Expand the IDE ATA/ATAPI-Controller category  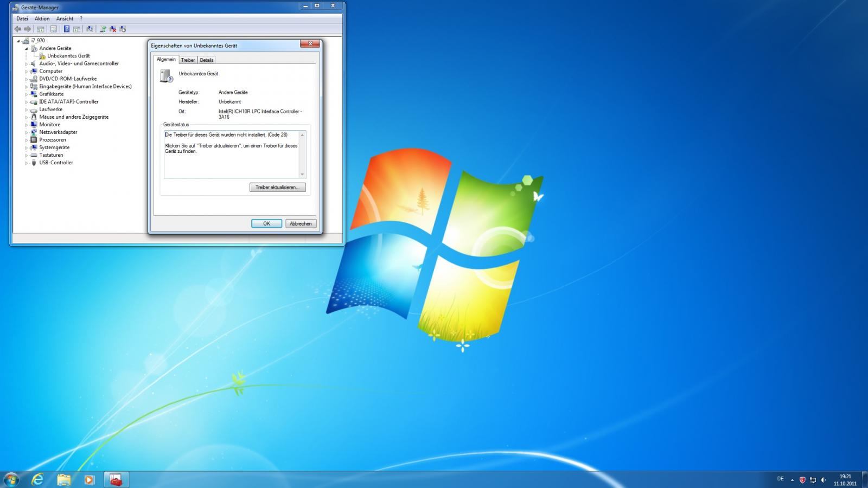[26, 101]
